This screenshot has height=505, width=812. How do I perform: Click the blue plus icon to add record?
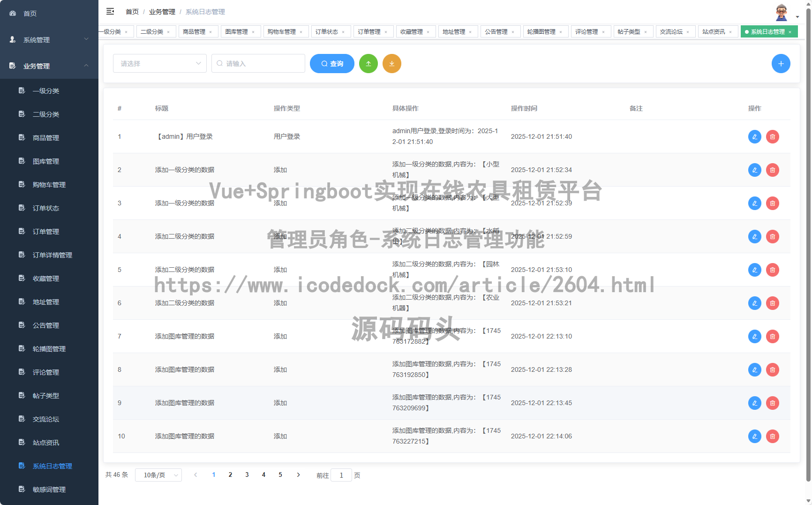click(x=781, y=63)
